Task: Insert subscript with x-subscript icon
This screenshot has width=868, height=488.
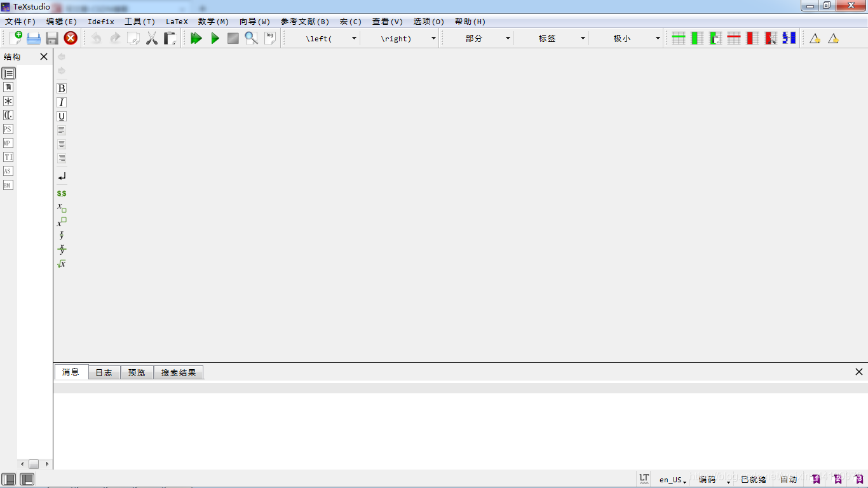Action: [x=62, y=207]
